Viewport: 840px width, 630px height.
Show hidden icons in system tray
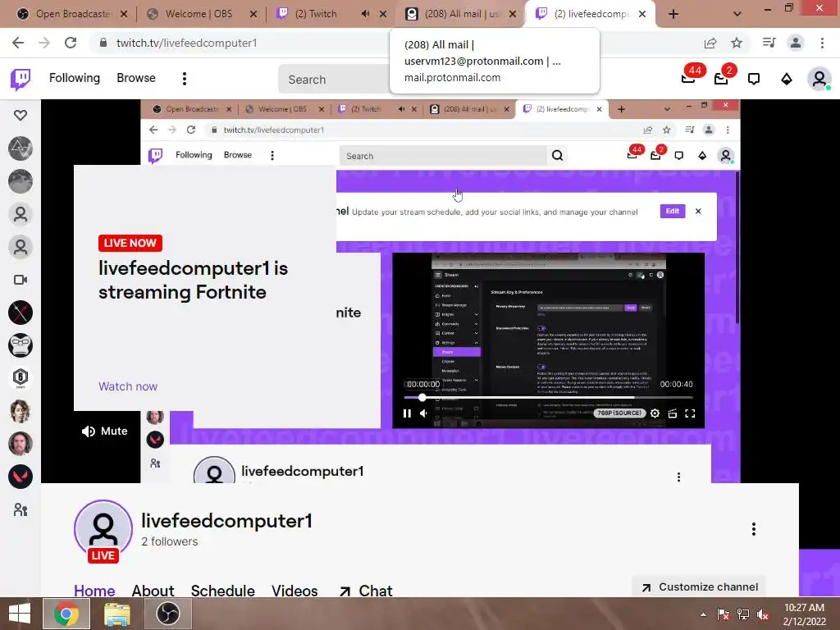tap(703, 614)
